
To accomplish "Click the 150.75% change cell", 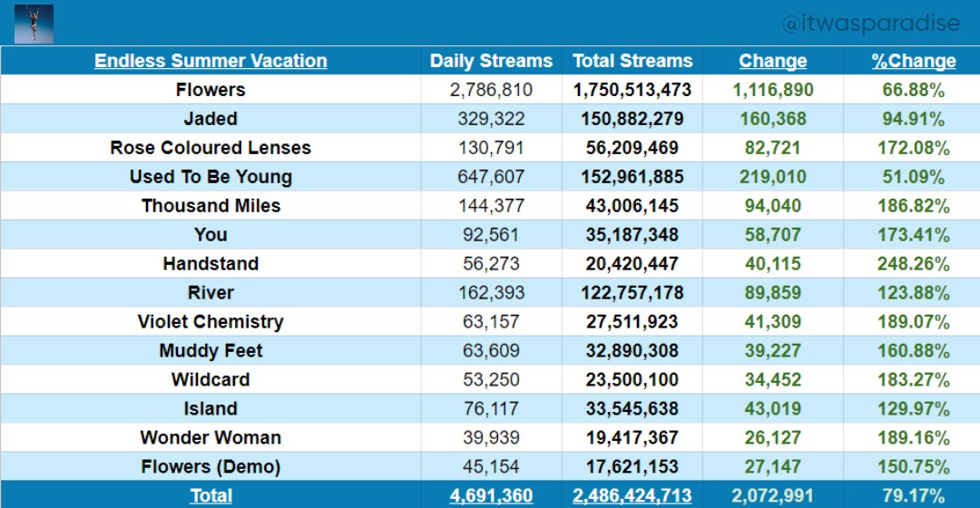I will (913, 467).
